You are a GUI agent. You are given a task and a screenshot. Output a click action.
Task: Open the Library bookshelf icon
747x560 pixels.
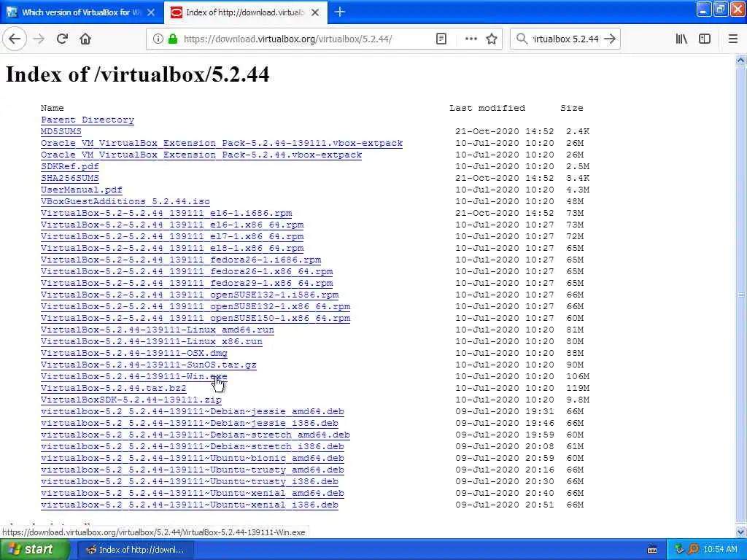681,39
